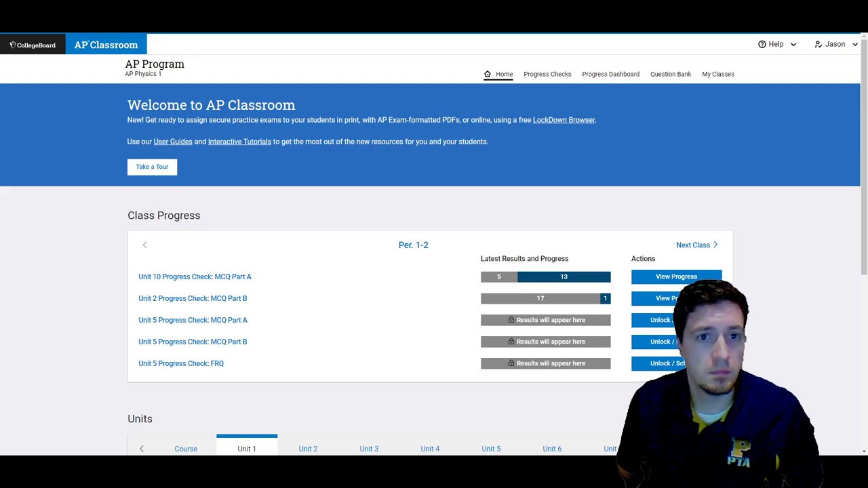The image size is (868, 488).
Task: Go to previous class chevron
Action: [x=144, y=245]
